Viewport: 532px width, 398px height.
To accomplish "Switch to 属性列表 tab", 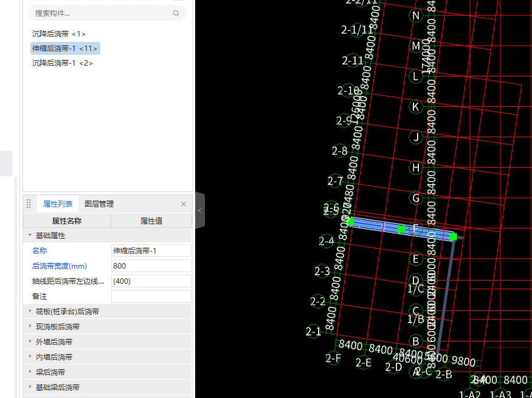I will (x=58, y=204).
